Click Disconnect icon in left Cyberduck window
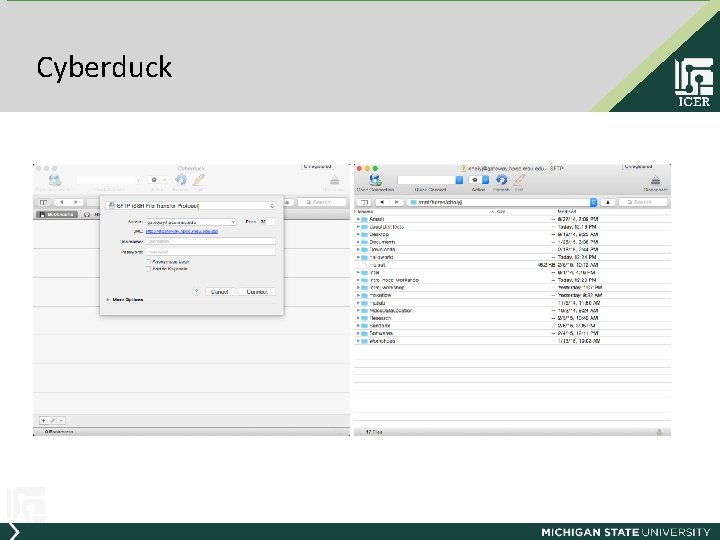 [334, 180]
